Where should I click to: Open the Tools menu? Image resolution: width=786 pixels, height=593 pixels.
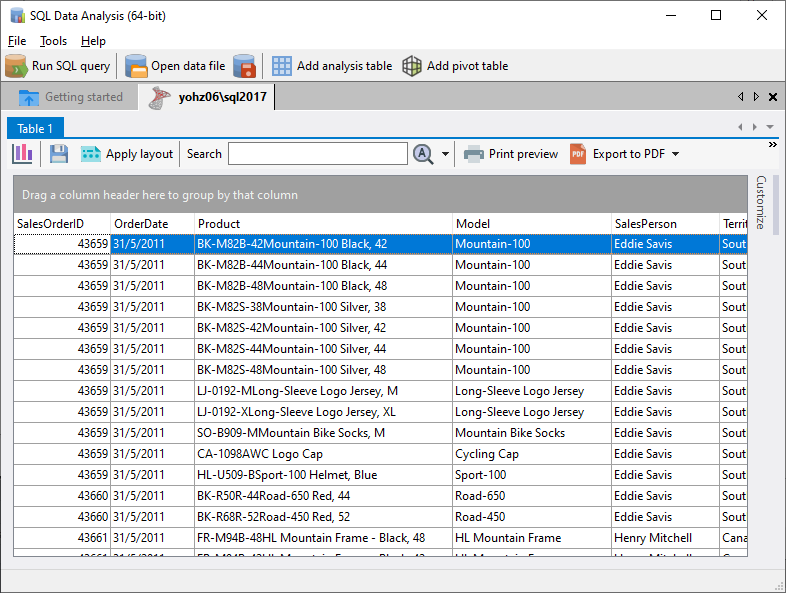54,41
